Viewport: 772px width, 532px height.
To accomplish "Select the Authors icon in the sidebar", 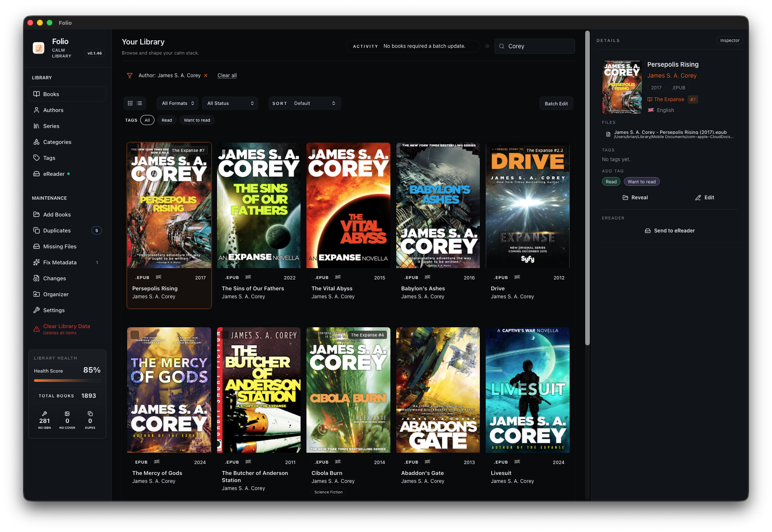I will coord(37,110).
